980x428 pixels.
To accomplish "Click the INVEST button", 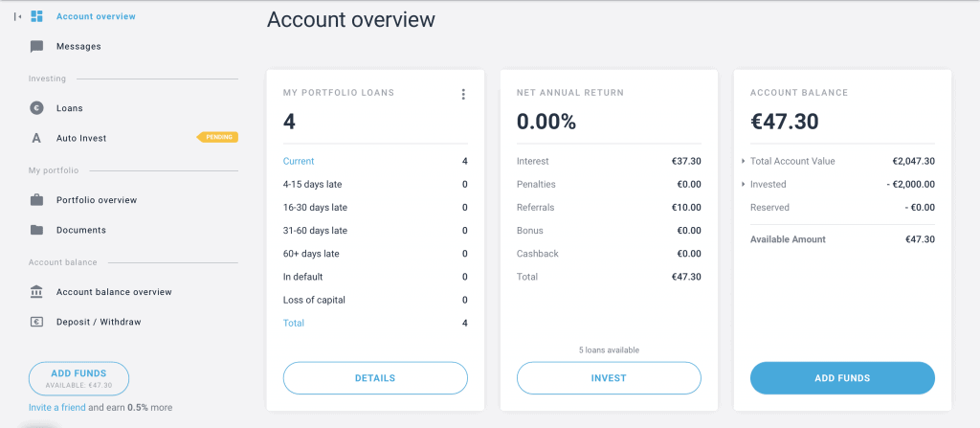I will pos(609,378).
